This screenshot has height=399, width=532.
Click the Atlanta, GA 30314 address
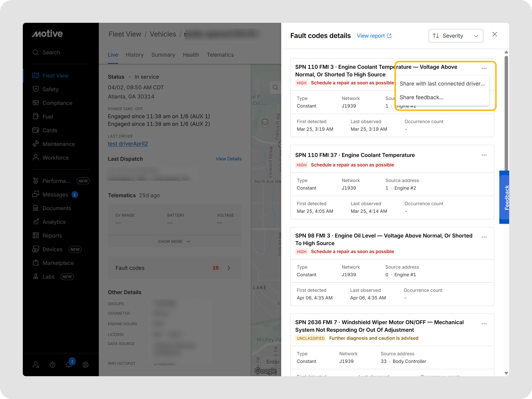[131, 97]
